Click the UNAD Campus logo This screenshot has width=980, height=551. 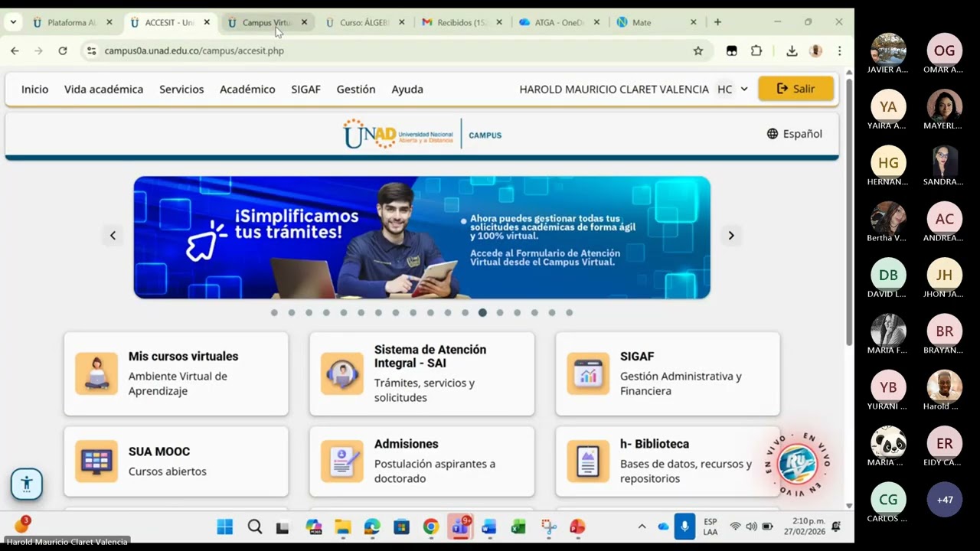(422, 134)
